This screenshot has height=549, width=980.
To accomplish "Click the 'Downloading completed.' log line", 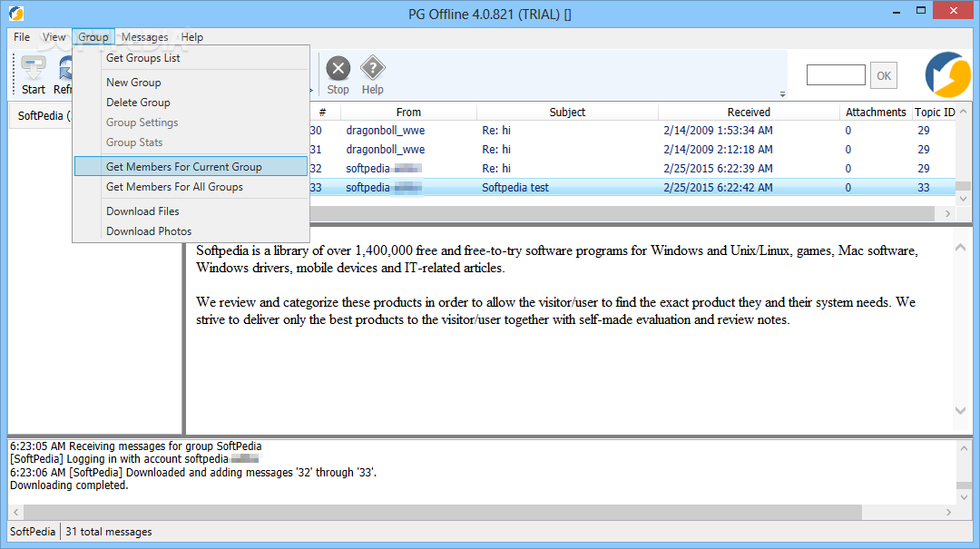I will click(x=69, y=485).
